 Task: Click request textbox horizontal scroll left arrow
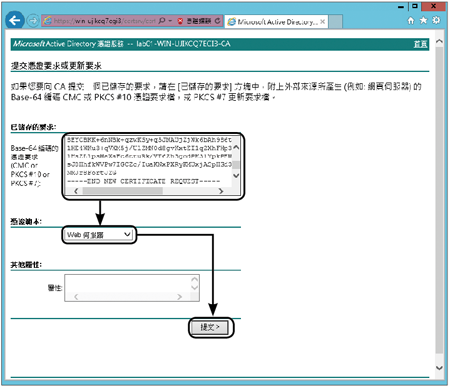[76, 191]
